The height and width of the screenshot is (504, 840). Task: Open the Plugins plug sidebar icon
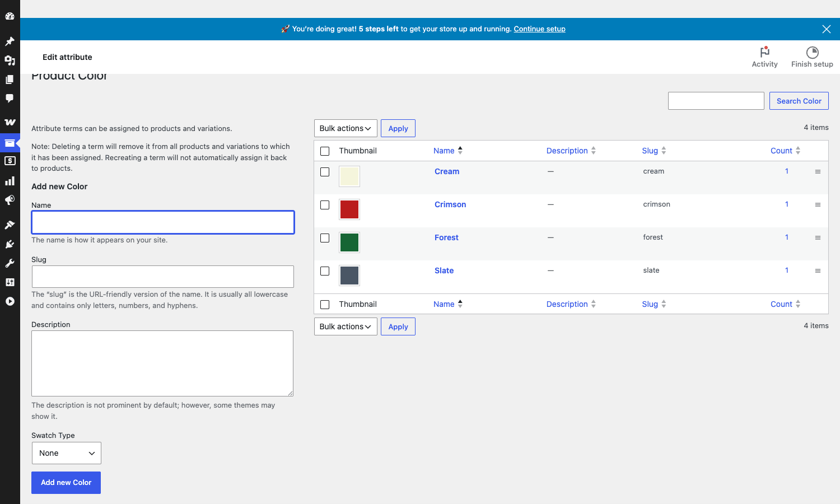coord(10,244)
